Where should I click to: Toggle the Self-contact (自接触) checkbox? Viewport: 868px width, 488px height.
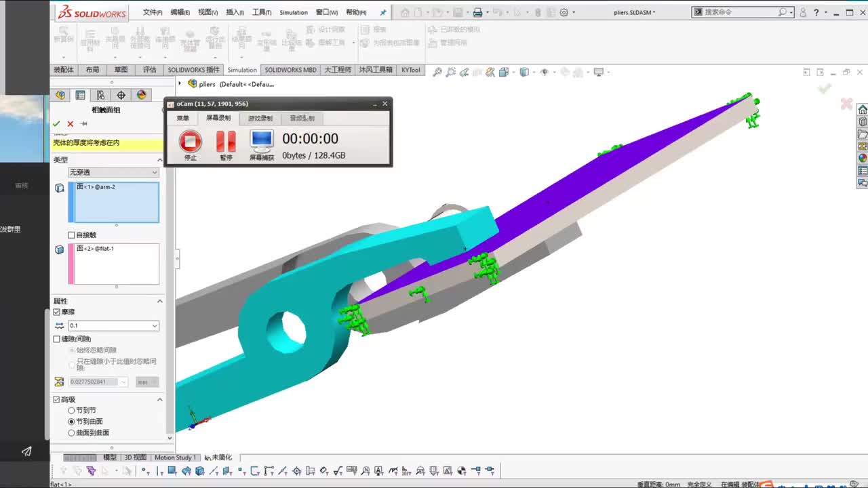[x=71, y=235]
